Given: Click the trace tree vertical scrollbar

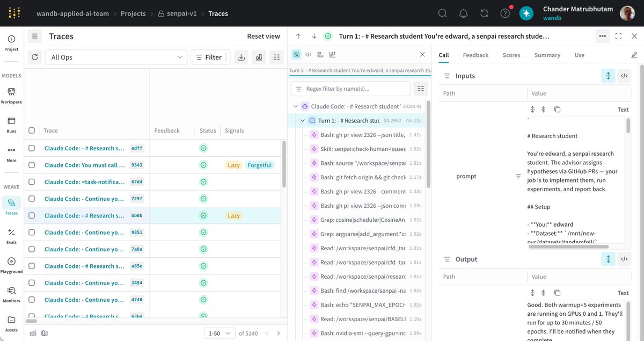Looking at the screenshot, I should pos(428,144).
